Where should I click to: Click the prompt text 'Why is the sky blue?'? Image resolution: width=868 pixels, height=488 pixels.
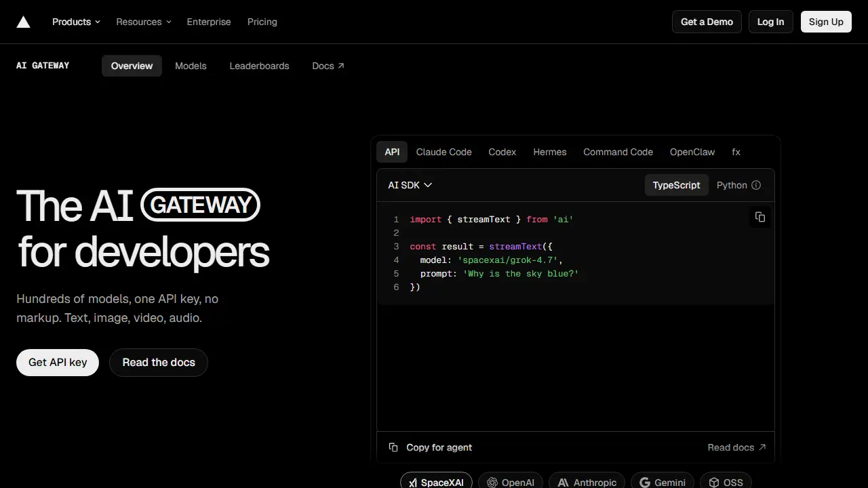point(521,274)
